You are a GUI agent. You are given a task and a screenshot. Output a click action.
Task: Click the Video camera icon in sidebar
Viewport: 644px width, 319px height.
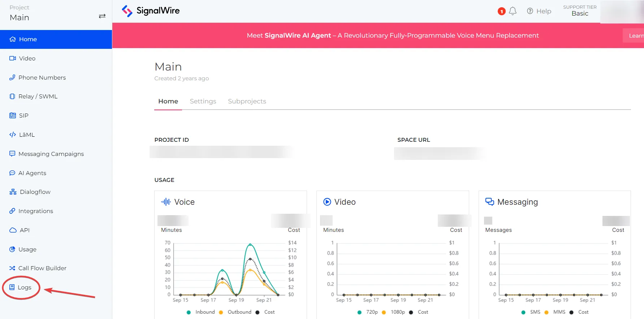[x=13, y=58]
